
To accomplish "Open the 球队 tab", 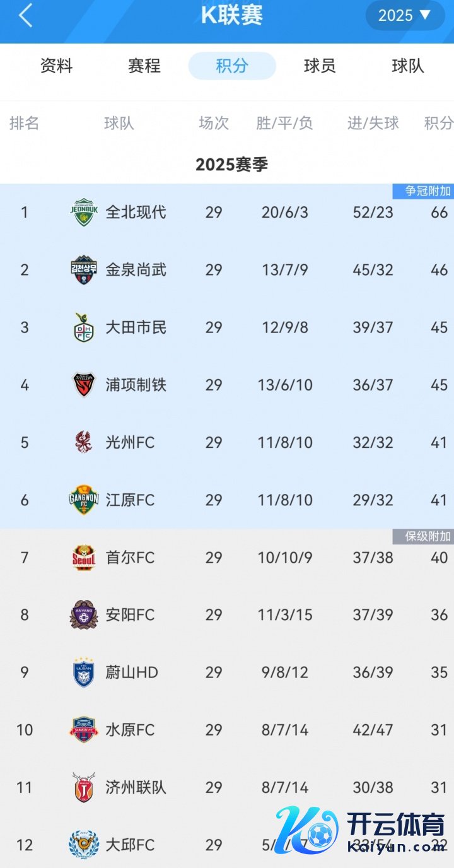I will pos(407,66).
